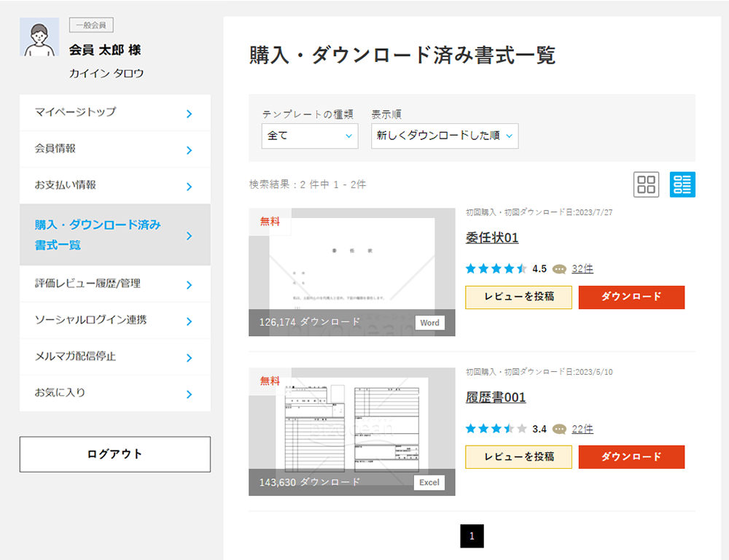The image size is (729, 560).
Task: Open the 履歴書001 preview thumbnail
Action: 352,432
